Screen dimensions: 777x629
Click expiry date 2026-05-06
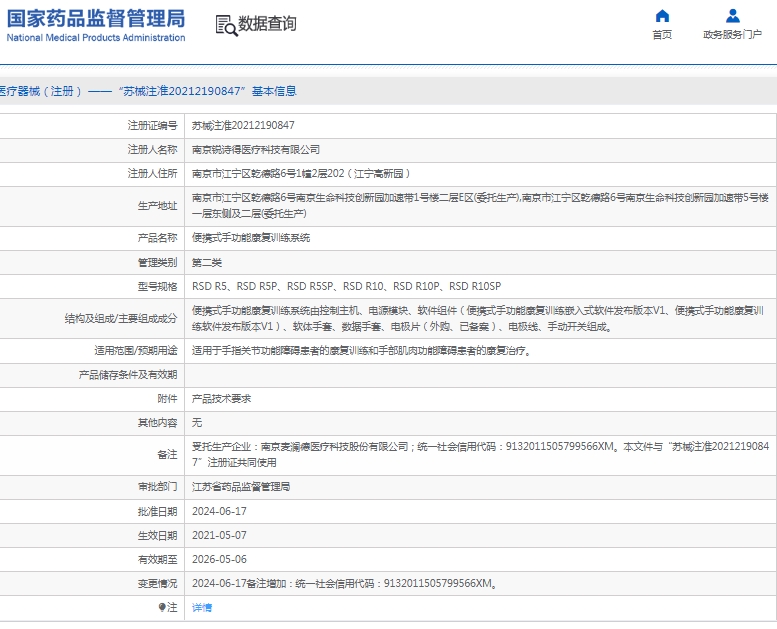pyautogui.click(x=219, y=559)
